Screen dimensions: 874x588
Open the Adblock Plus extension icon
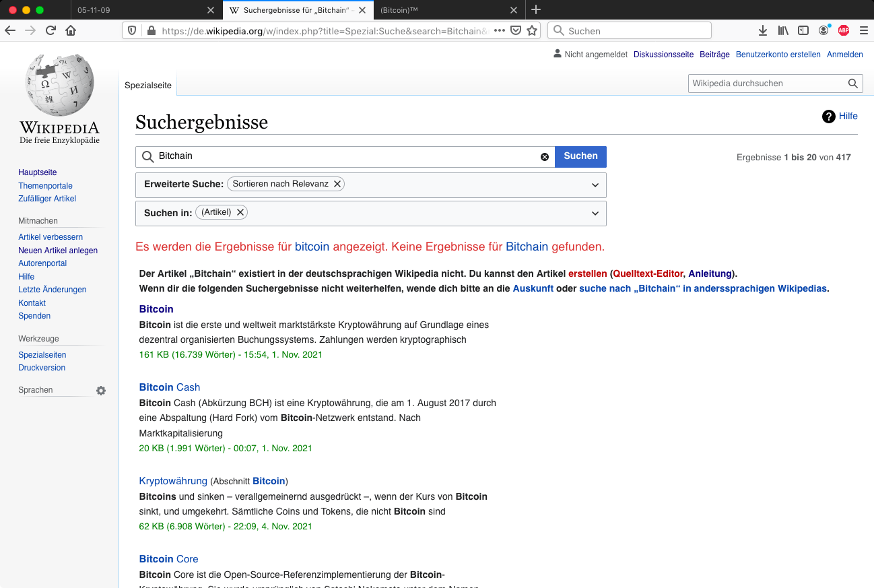tap(843, 30)
